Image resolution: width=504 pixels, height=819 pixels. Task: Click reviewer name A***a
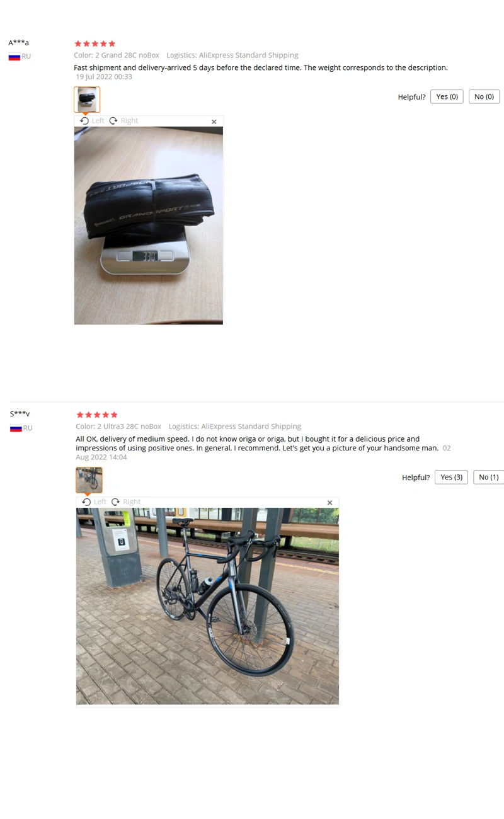pos(18,43)
